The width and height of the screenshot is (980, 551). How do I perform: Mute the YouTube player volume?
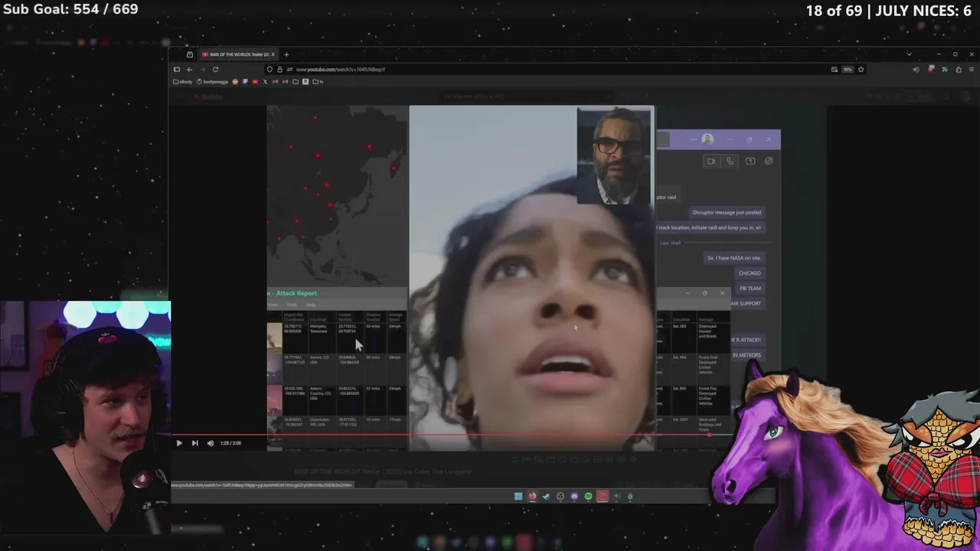(211, 443)
